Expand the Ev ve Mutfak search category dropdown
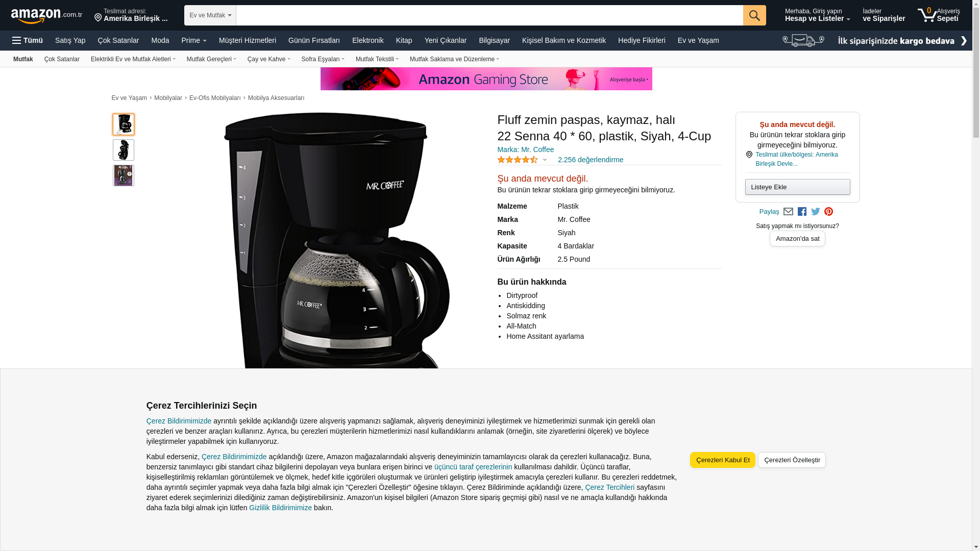The image size is (980, 551). pos(210,15)
